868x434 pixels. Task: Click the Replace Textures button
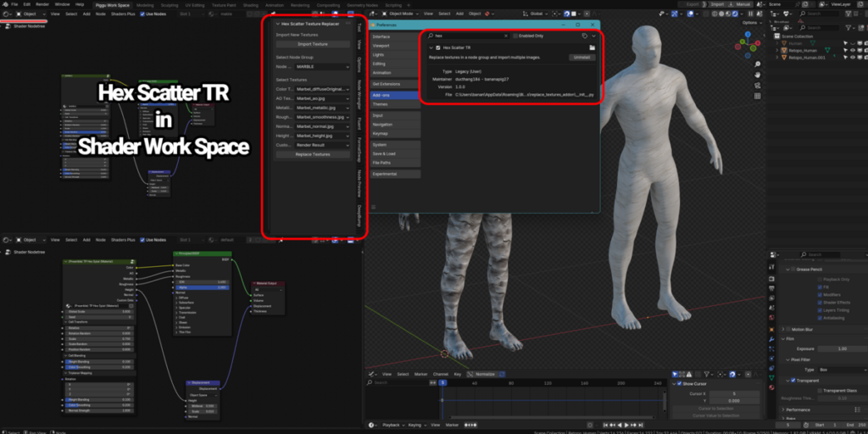(313, 154)
